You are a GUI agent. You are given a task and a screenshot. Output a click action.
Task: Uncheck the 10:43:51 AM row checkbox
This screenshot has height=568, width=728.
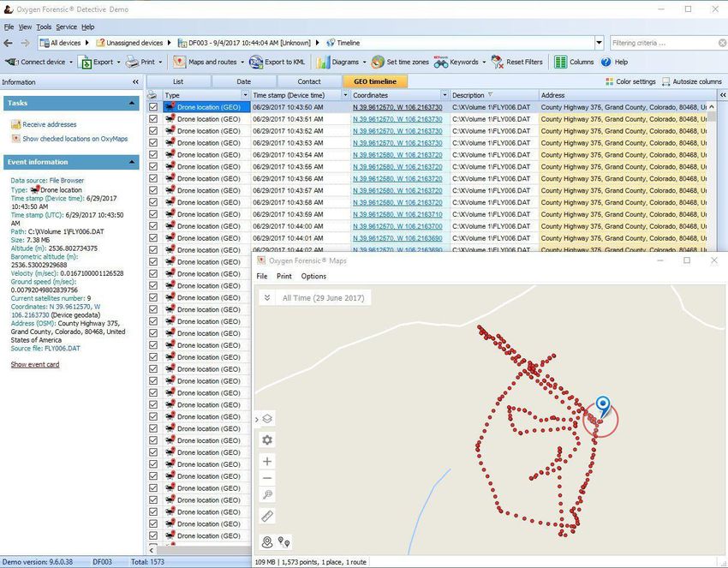coord(153,119)
